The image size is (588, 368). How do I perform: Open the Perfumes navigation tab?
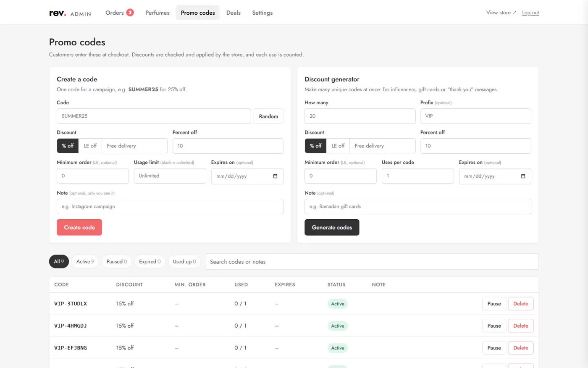[157, 13]
